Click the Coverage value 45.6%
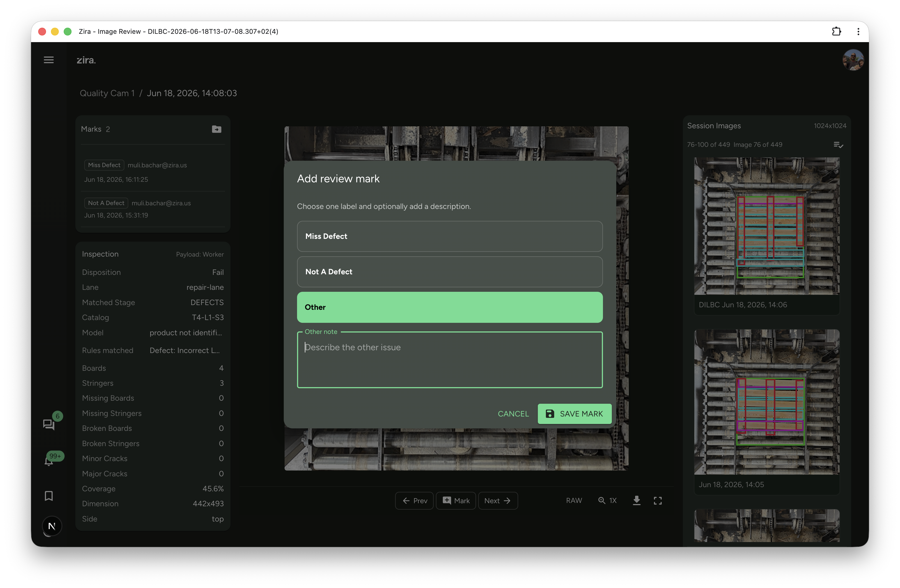Viewport: 900px width, 588px height. pyautogui.click(x=213, y=489)
